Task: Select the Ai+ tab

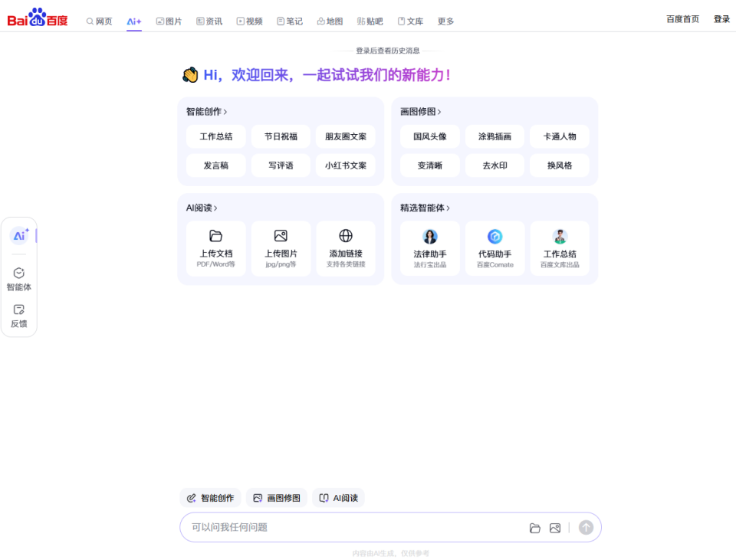Action: [x=133, y=21]
